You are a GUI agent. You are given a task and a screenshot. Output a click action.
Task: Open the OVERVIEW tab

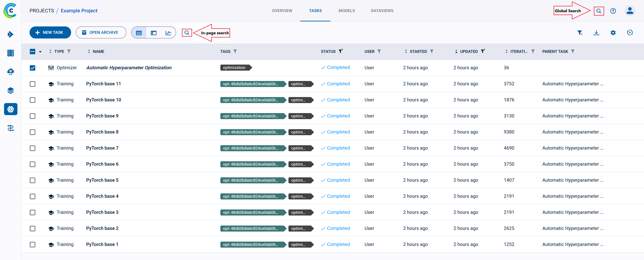[282, 11]
